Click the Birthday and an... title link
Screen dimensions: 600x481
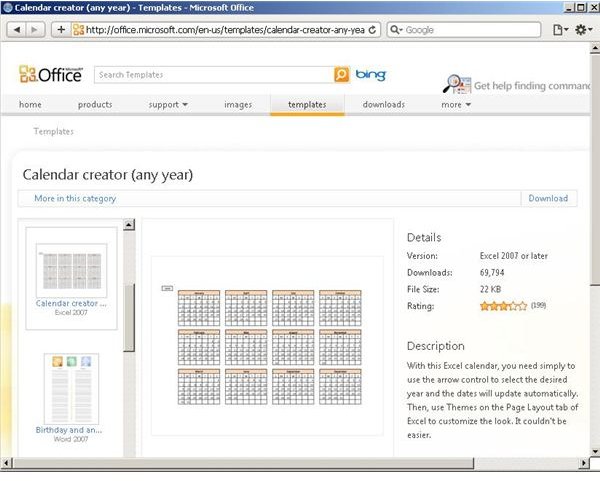[x=69, y=430]
